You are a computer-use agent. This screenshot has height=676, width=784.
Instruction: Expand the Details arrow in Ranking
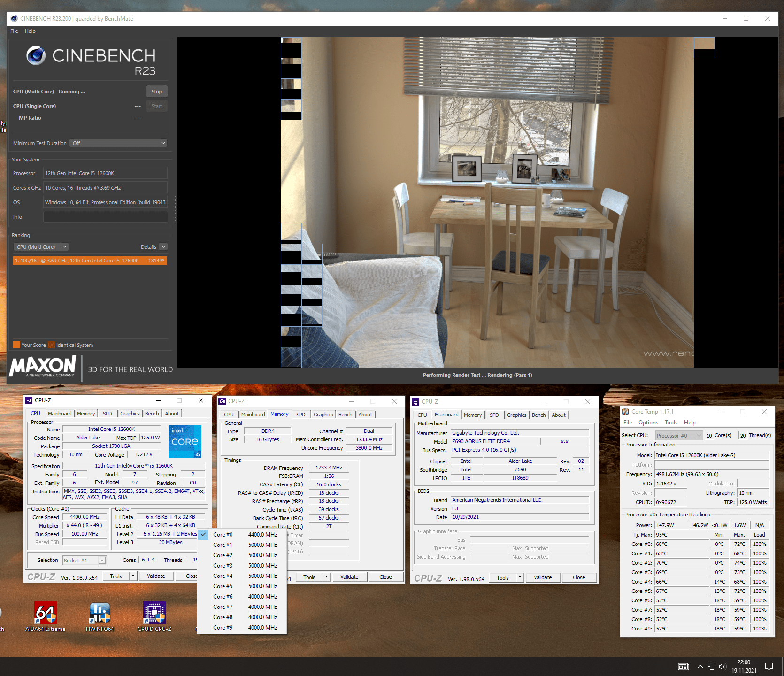[163, 247]
